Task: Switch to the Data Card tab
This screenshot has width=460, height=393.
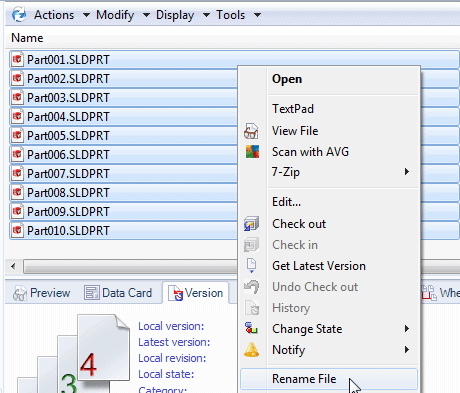Action: 118,293
